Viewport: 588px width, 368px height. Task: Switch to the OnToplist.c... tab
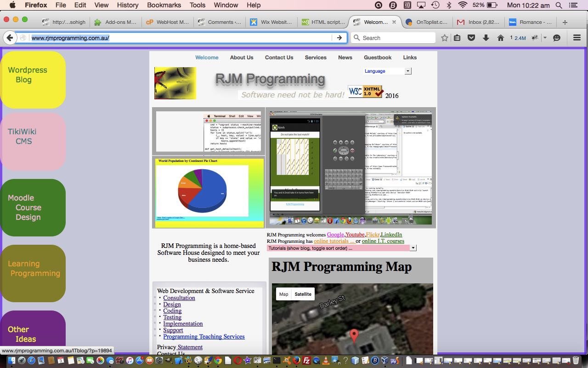click(427, 22)
